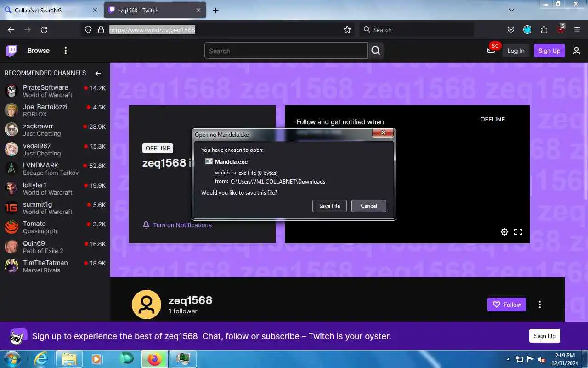This screenshot has width=588, height=368.
Task: Focus the Twitch search input field
Action: click(x=286, y=51)
